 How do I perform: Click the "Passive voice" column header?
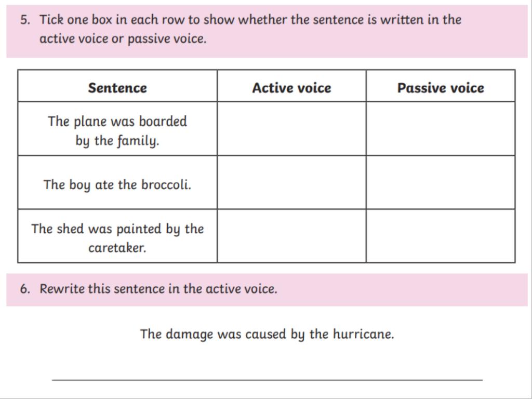(441, 88)
